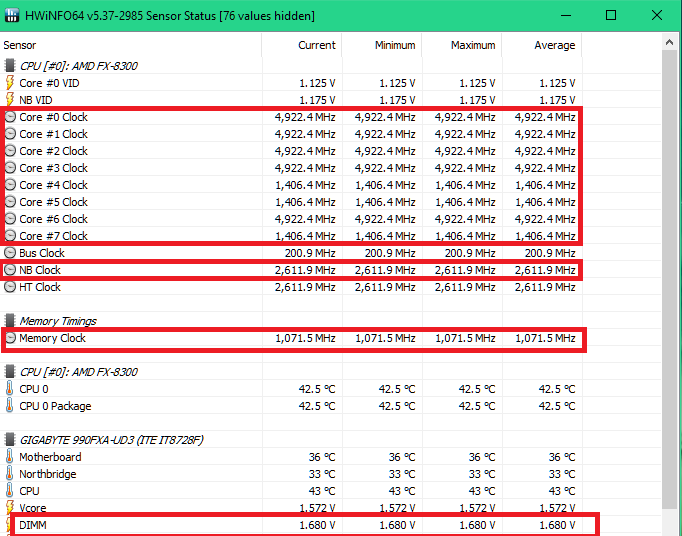Click the thermometer icon beside CPU 0 Package
The image size is (682, 536).
coord(9,405)
